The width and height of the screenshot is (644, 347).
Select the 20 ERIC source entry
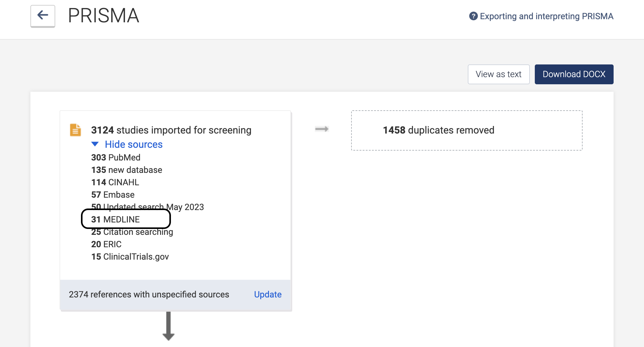pos(106,244)
